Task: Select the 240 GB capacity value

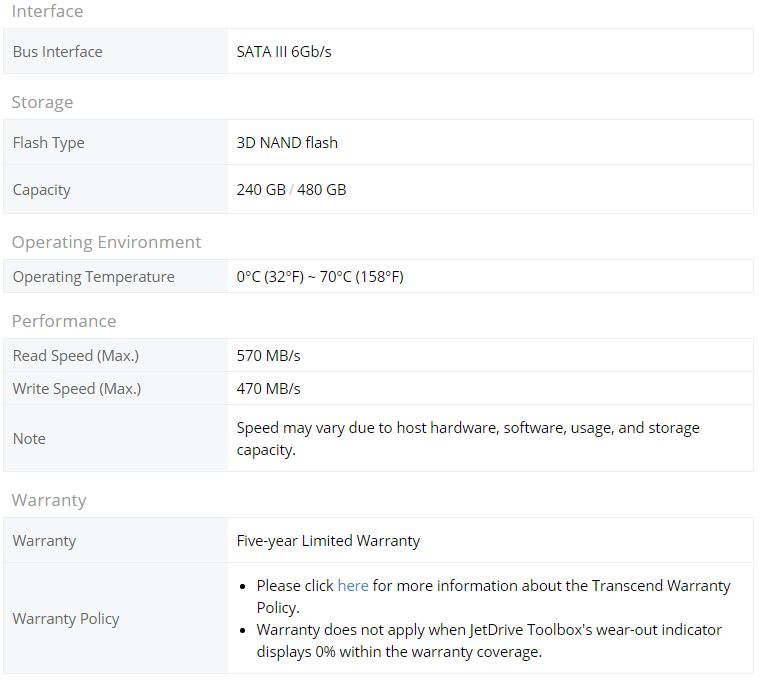Action: (x=261, y=190)
